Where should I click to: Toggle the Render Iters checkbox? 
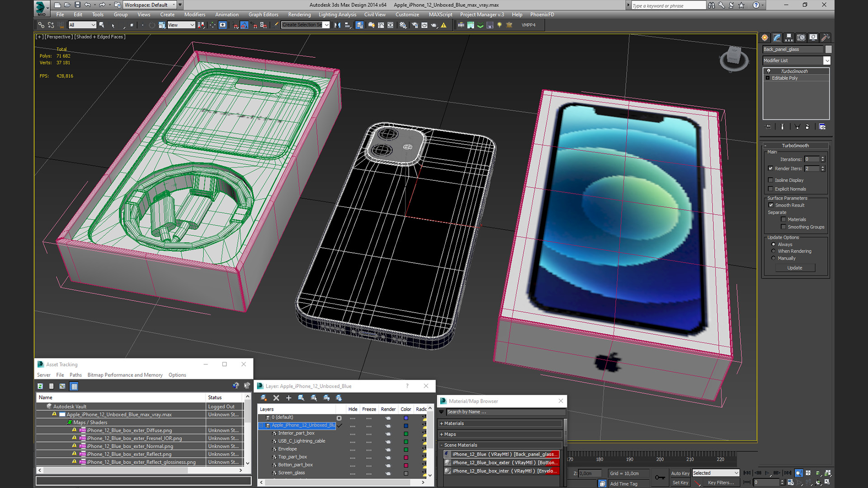[x=771, y=169]
